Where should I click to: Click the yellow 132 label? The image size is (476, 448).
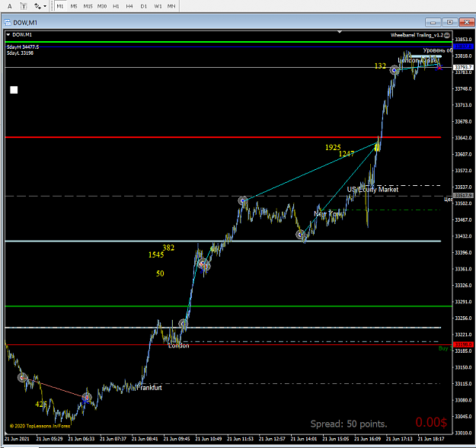pyautogui.click(x=380, y=66)
